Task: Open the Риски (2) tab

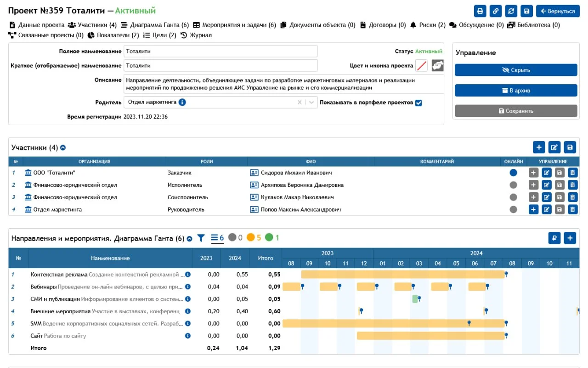Action: [x=427, y=25]
